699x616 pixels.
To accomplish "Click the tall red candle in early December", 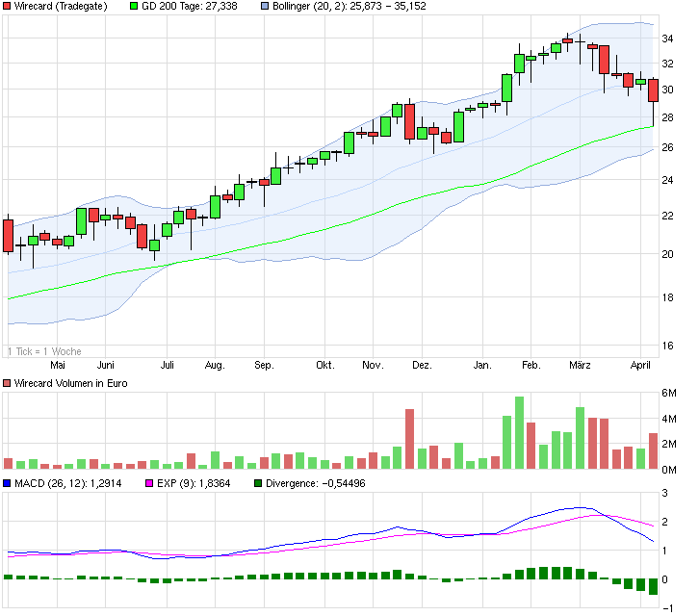I will tap(410, 121).
